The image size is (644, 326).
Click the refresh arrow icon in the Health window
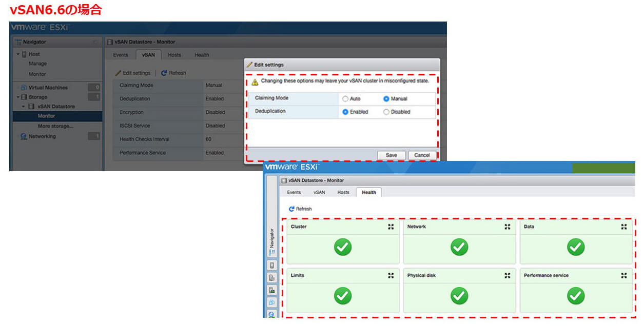pyautogui.click(x=291, y=209)
